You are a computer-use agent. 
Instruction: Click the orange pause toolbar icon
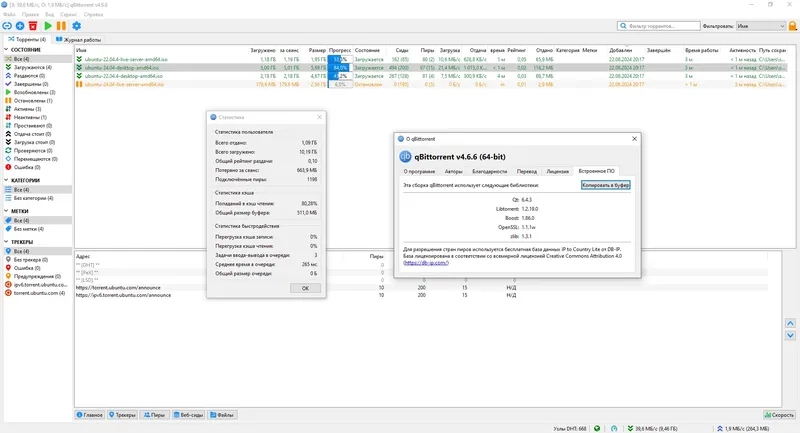(x=61, y=26)
